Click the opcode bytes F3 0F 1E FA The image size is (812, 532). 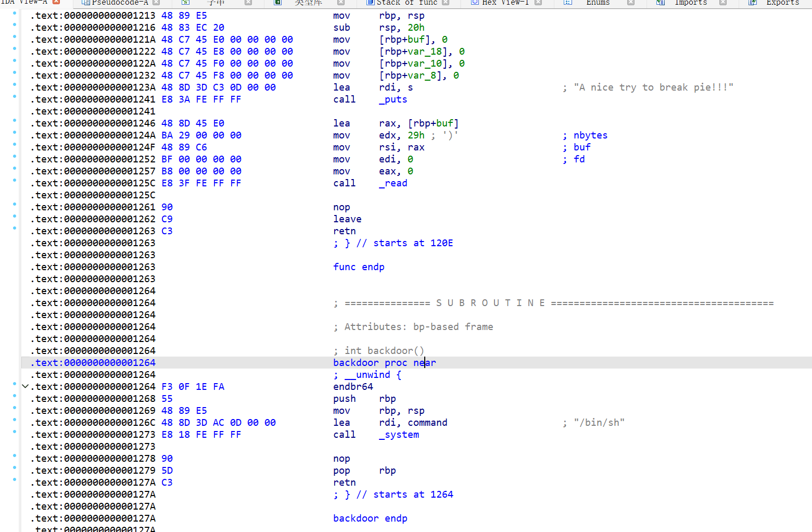click(x=193, y=387)
